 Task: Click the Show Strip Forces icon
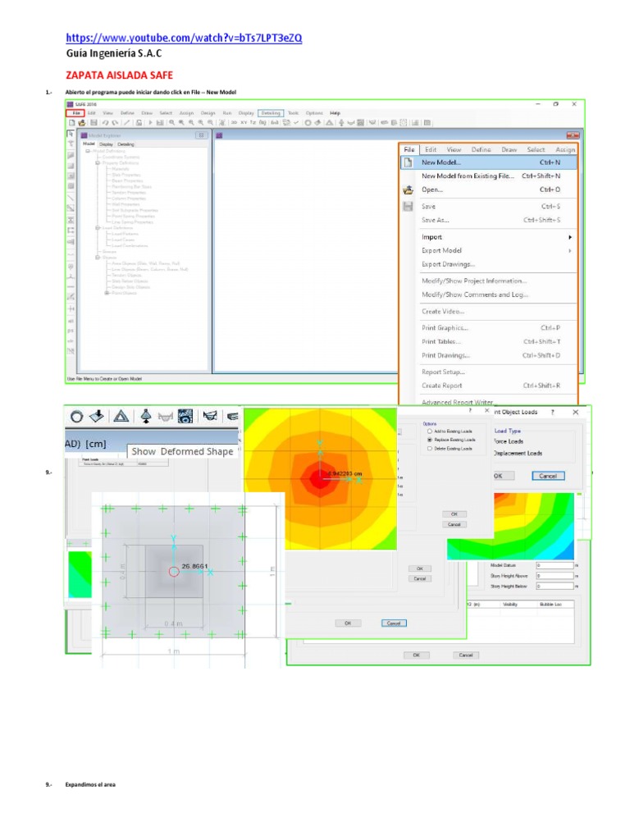coord(210,416)
